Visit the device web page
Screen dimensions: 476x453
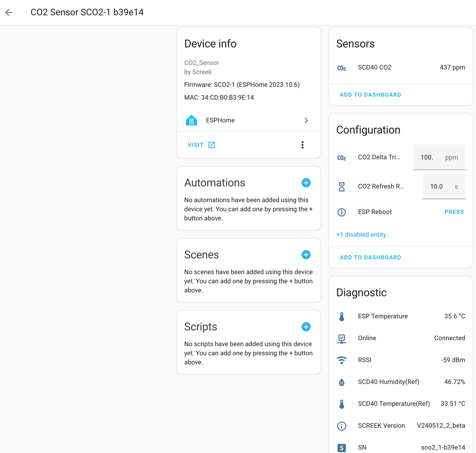[x=201, y=145]
